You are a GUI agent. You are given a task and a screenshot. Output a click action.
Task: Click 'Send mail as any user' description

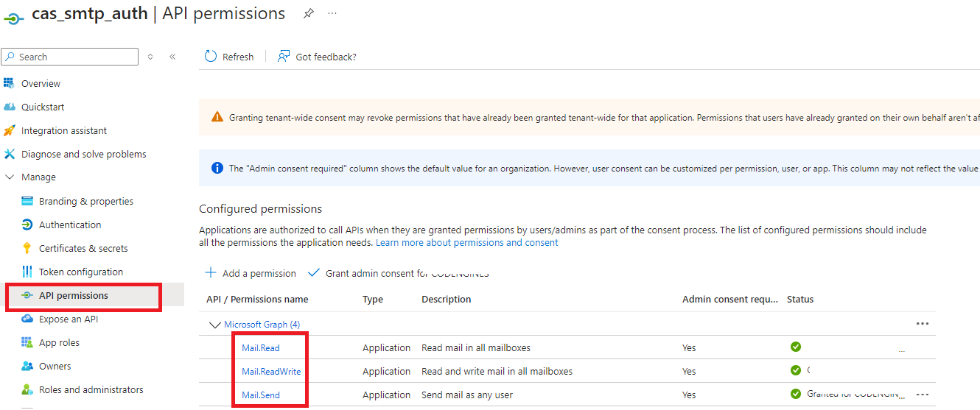[x=467, y=395]
